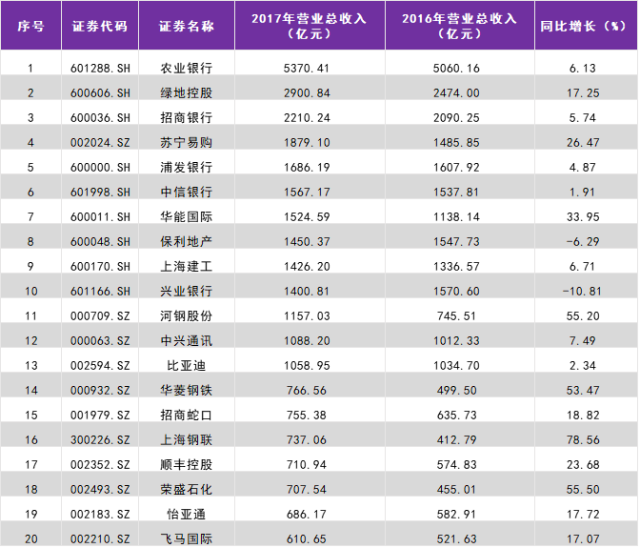Screen dimensions: 640x548
Task: Select the value 1336.57
Action: (456, 267)
